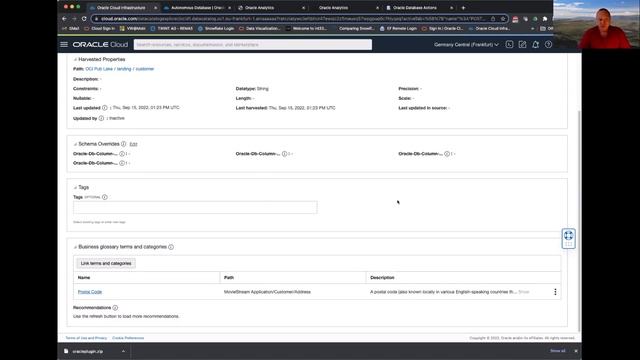Open the Postal Code glossary term link

(x=90, y=292)
